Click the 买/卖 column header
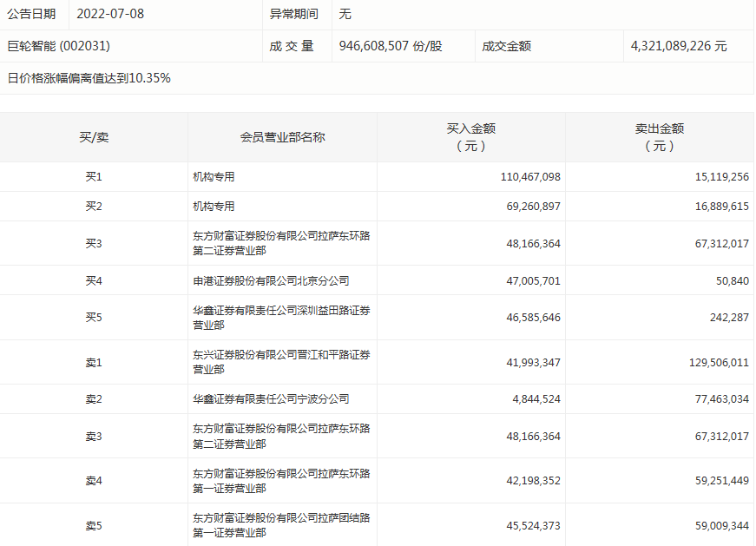Screen dimensions: 756x546 point(94,137)
